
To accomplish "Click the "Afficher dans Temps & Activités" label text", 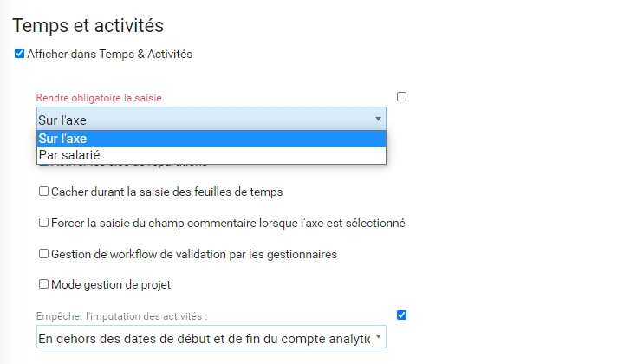I will coord(109,54).
